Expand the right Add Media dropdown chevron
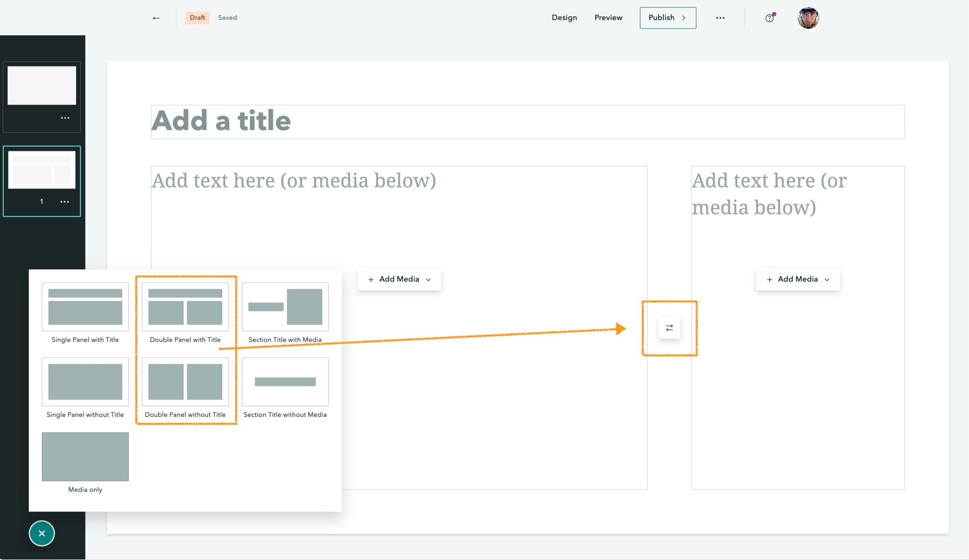 (x=827, y=279)
